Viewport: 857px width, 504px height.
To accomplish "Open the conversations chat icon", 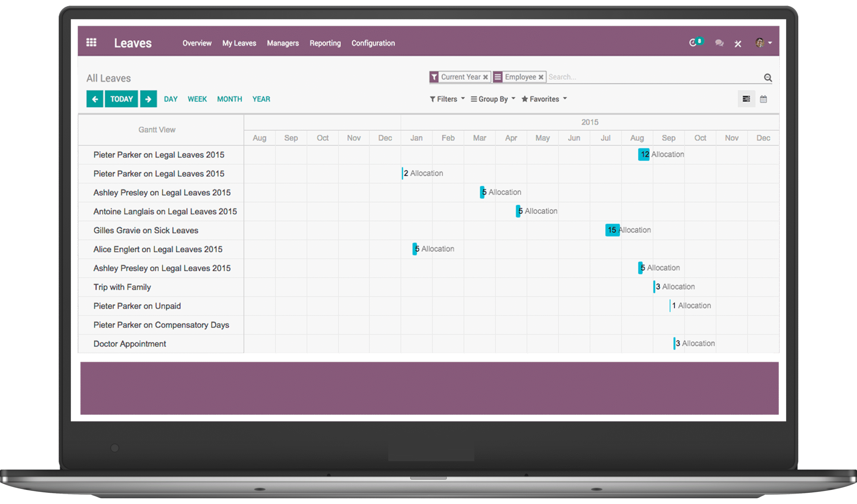I will 719,43.
